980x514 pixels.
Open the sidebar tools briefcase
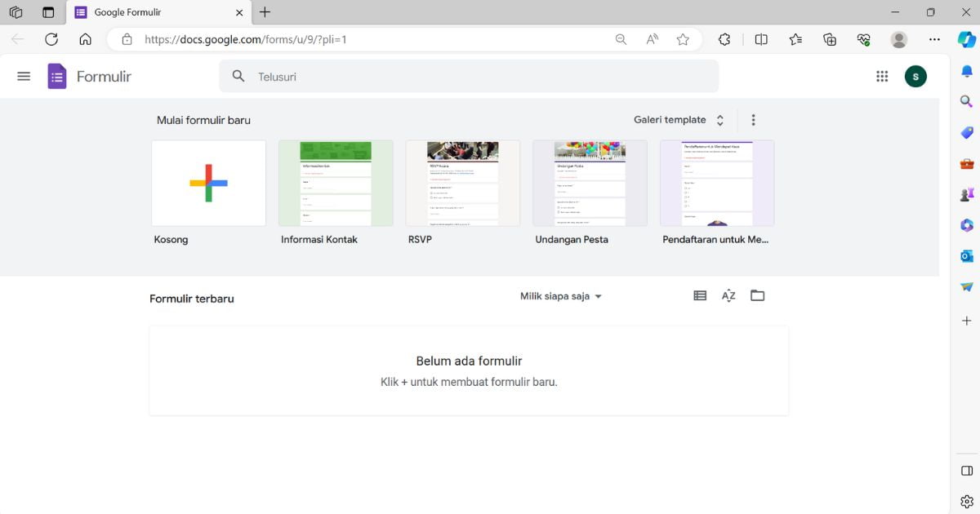pyautogui.click(x=967, y=164)
